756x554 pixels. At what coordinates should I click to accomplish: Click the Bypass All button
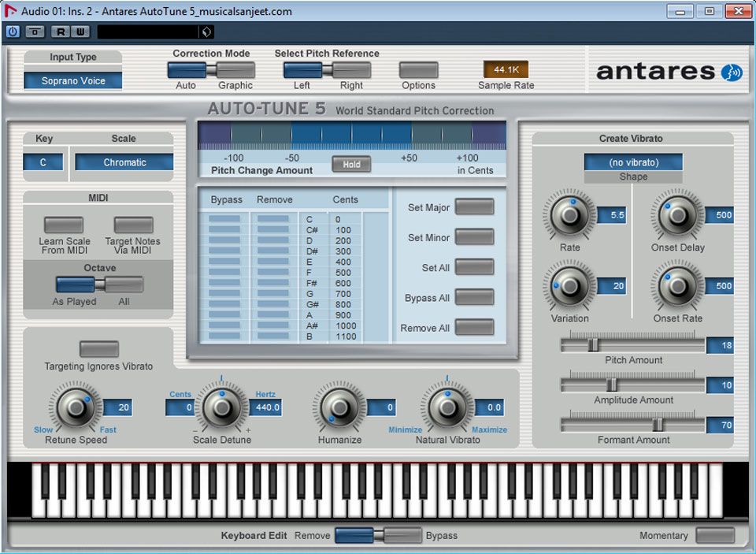474,297
